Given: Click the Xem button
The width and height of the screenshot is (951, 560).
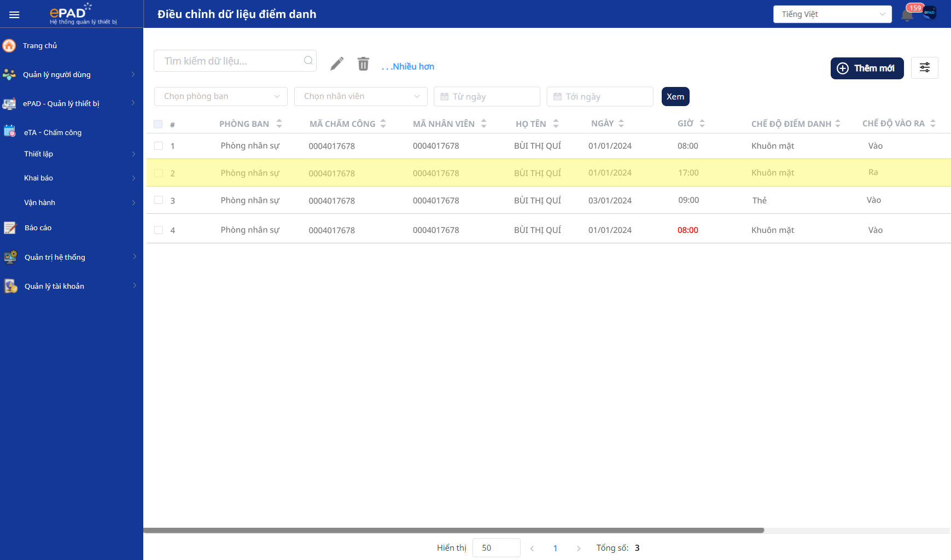Looking at the screenshot, I should [675, 97].
